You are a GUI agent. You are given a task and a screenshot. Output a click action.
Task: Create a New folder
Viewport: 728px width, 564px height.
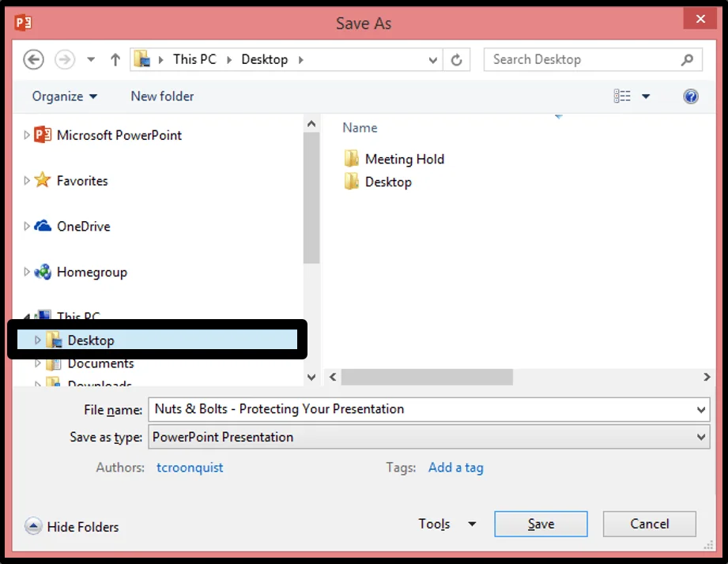pos(162,96)
